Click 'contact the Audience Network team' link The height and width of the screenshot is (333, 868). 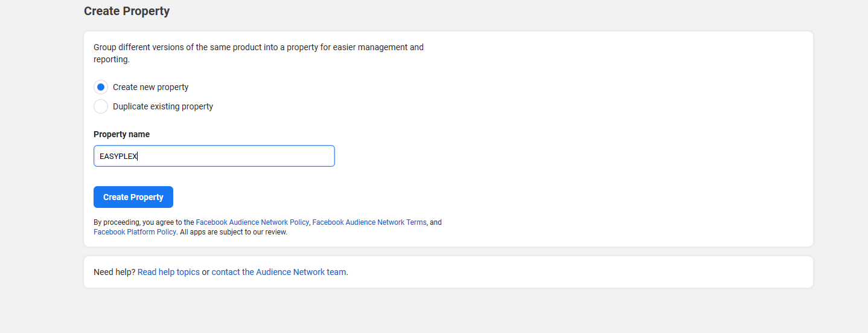pos(278,272)
